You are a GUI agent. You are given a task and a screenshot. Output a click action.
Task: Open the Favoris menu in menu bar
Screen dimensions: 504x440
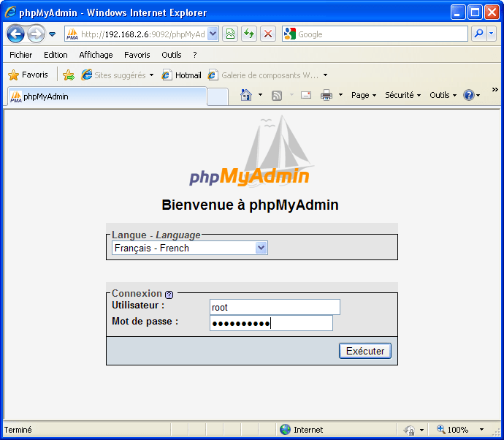point(137,55)
